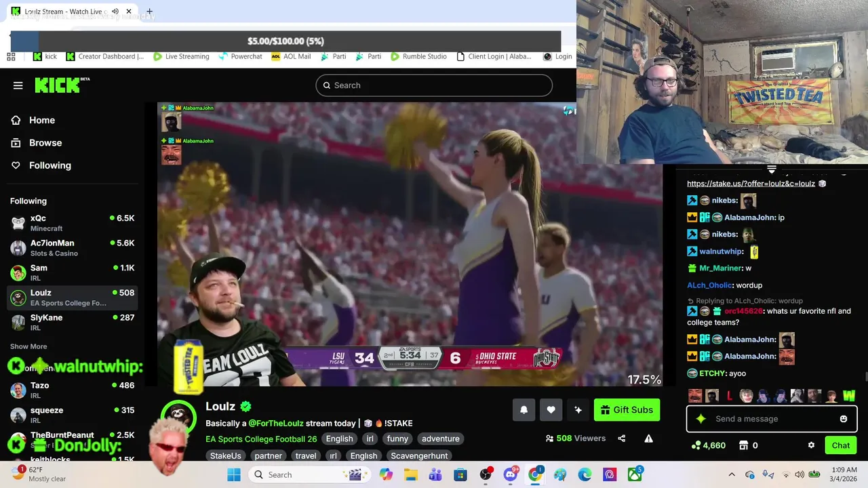Click the sparkle subscribe icon button
This screenshot has height=488, width=868.
pyautogui.click(x=578, y=410)
